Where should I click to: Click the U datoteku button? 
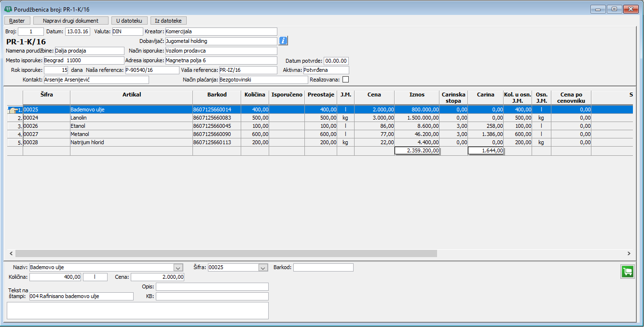(x=129, y=21)
